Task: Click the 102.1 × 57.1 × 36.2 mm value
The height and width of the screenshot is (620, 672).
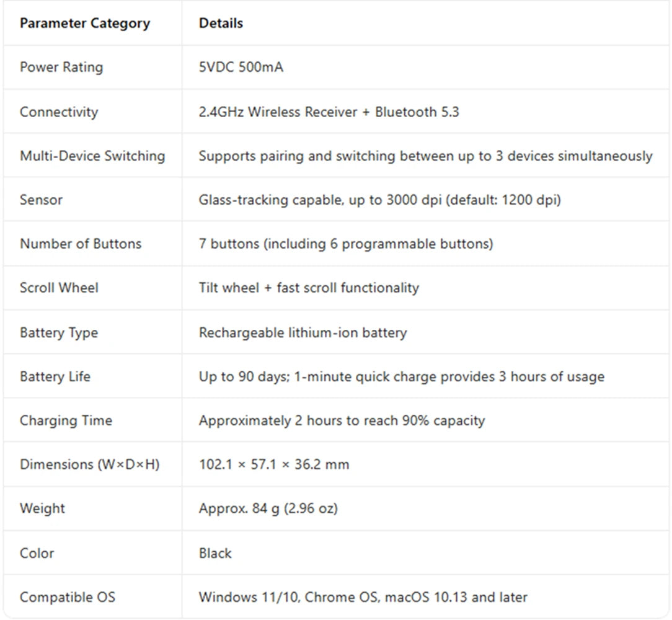Action: click(274, 464)
